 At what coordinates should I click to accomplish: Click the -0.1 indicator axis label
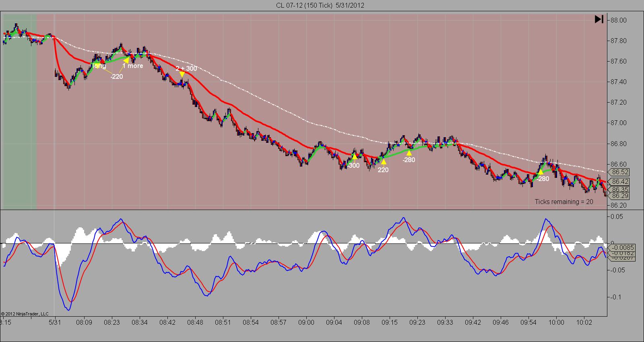coord(616,297)
